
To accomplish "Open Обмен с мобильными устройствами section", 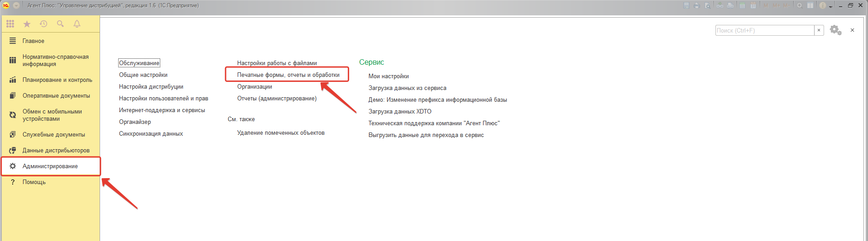I will pyautogui.click(x=51, y=115).
